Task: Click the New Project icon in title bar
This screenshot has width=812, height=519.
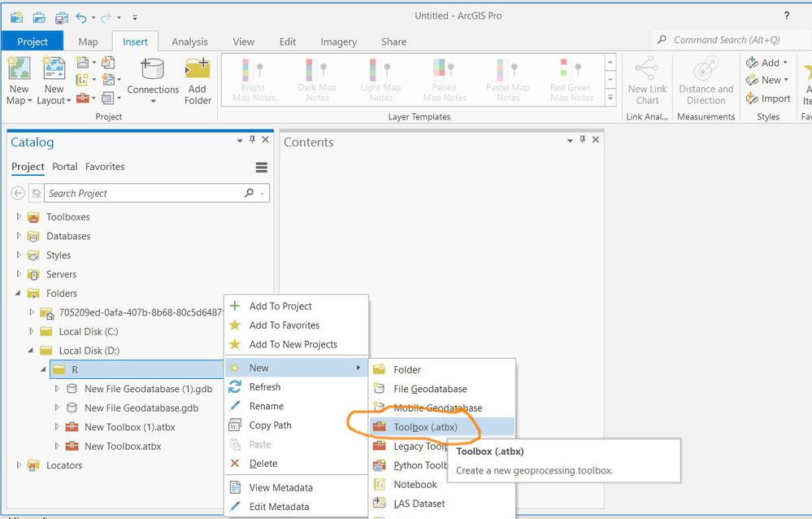Action: (x=16, y=18)
